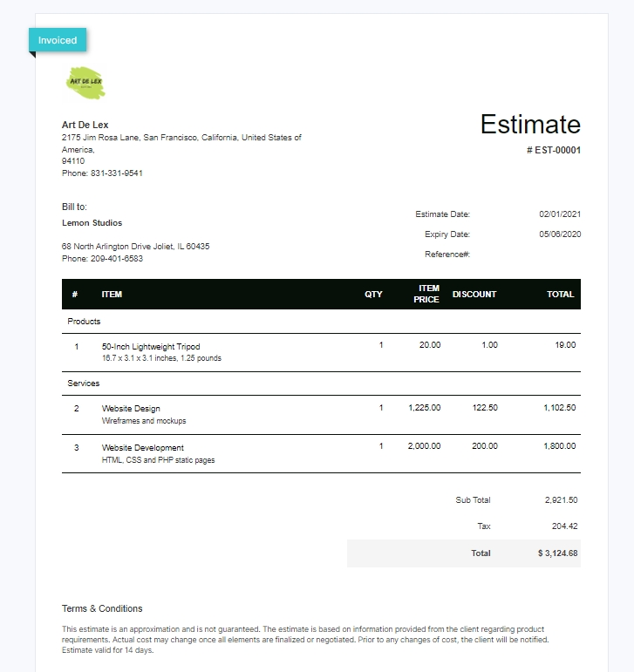Click the Products section row
Viewport: 634px width, 672px height.
pos(321,322)
